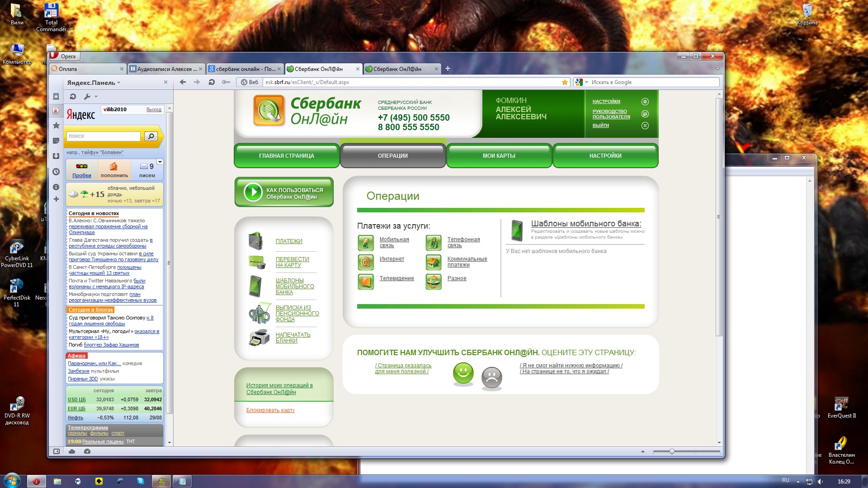Open the tab list dropdown at tab bar end
The image size is (868, 488).
click(717, 69)
